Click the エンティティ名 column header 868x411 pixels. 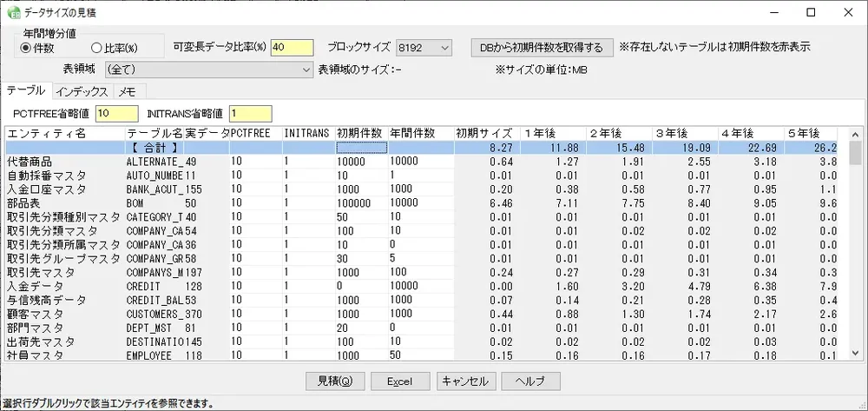tap(65, 134)
